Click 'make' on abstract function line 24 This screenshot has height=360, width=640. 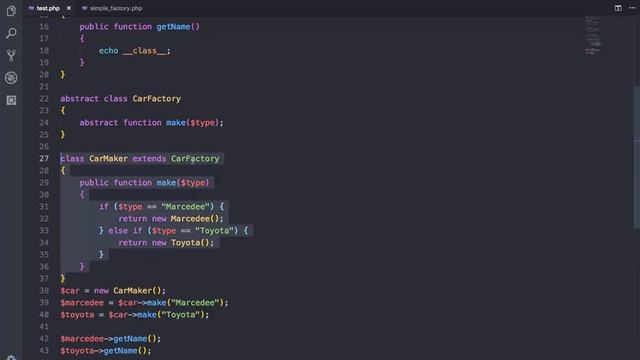[176, 122]
